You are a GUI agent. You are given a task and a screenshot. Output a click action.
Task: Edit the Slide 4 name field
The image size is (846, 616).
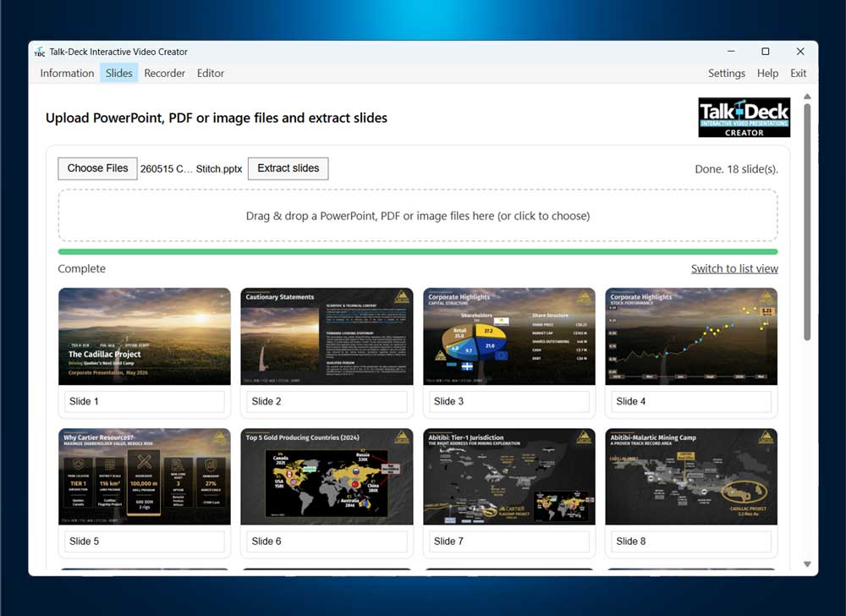point(691,401)
